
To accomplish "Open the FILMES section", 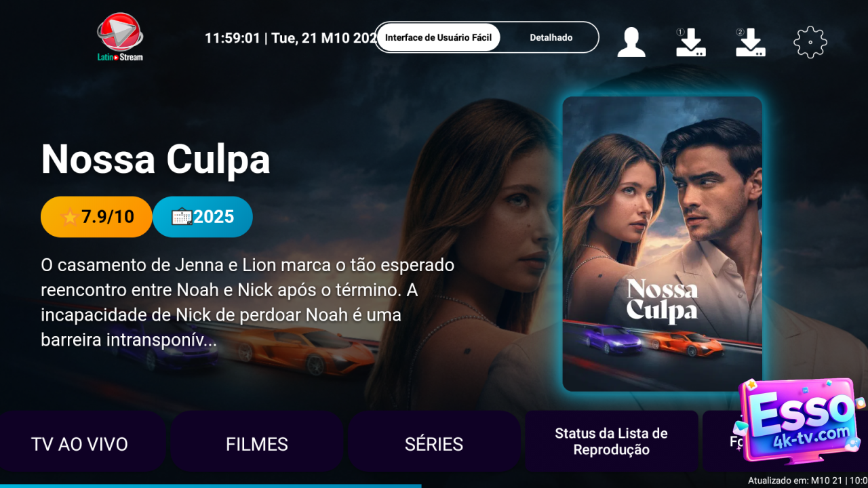I will [257, 444].
